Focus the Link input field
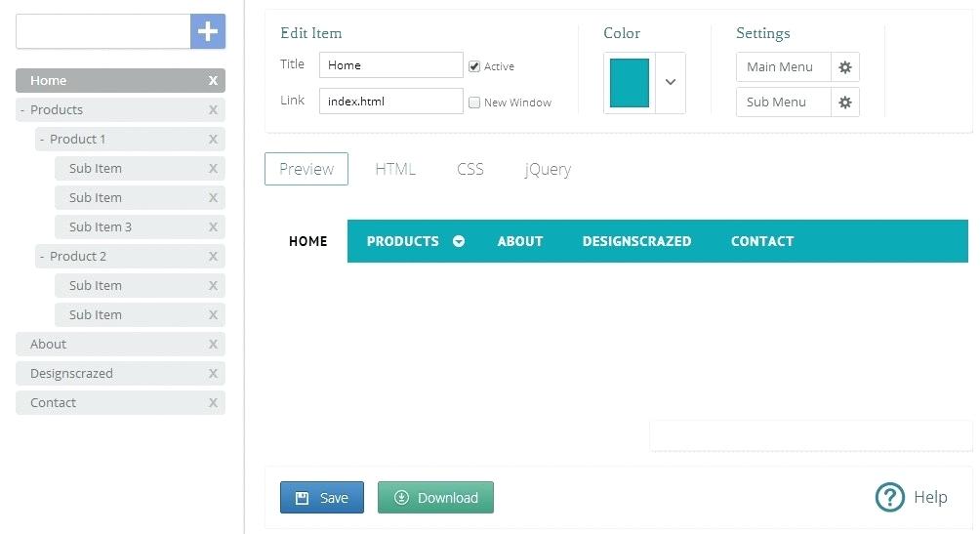Screen dimensions: 980x534 click(x=391, y=102)
